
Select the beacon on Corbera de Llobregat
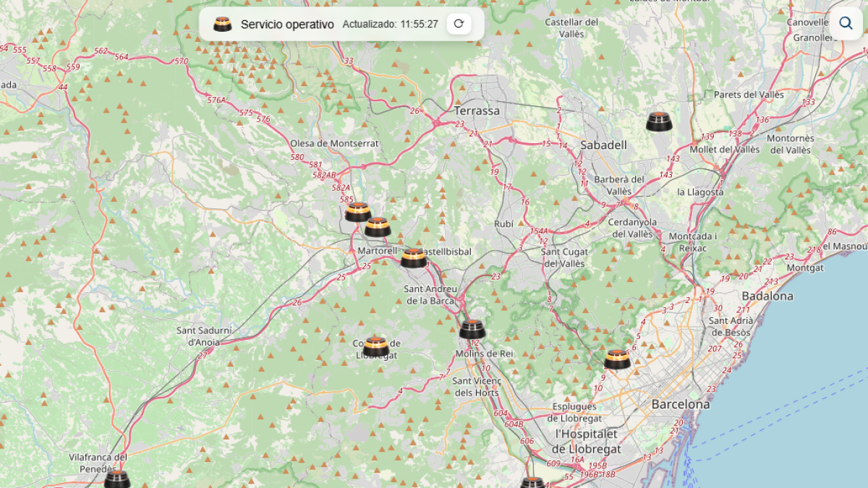point(376,347)
